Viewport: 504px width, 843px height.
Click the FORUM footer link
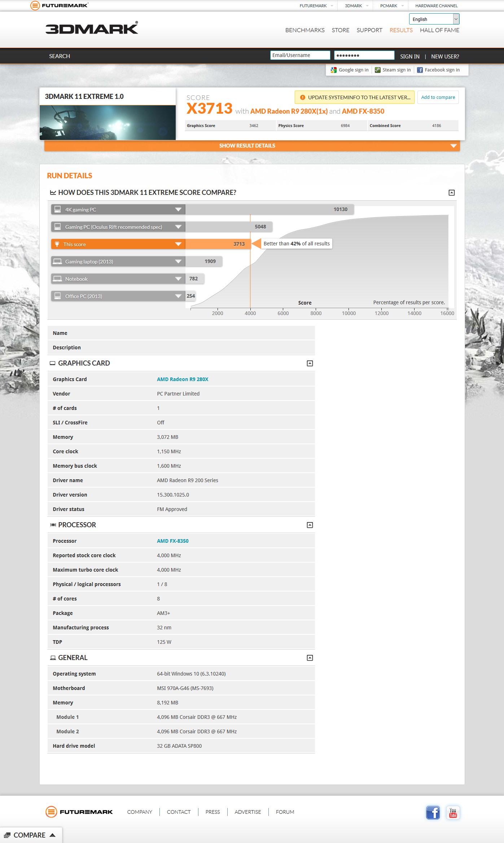(x=285, y=812)
